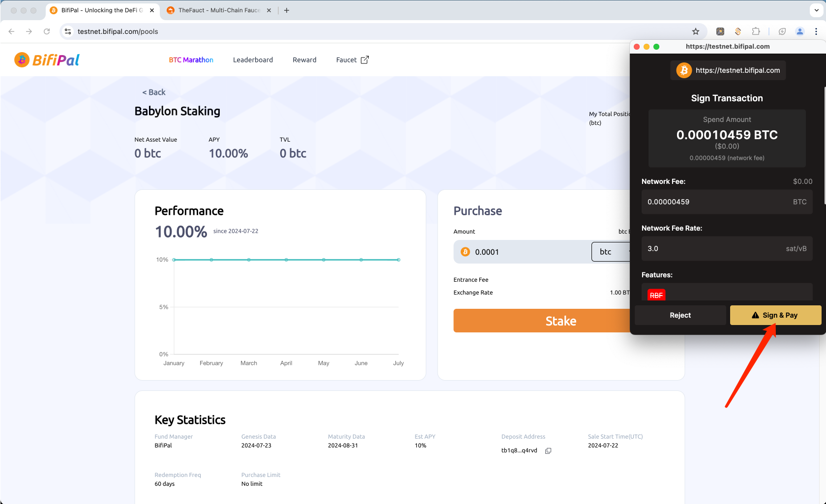Reload the current page

(47, 31)
